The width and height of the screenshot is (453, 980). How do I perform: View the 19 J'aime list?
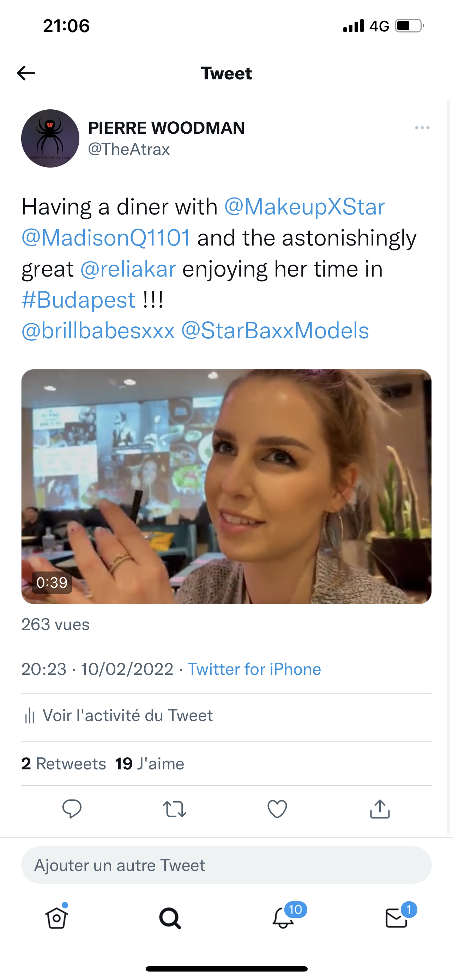(150, 763)
